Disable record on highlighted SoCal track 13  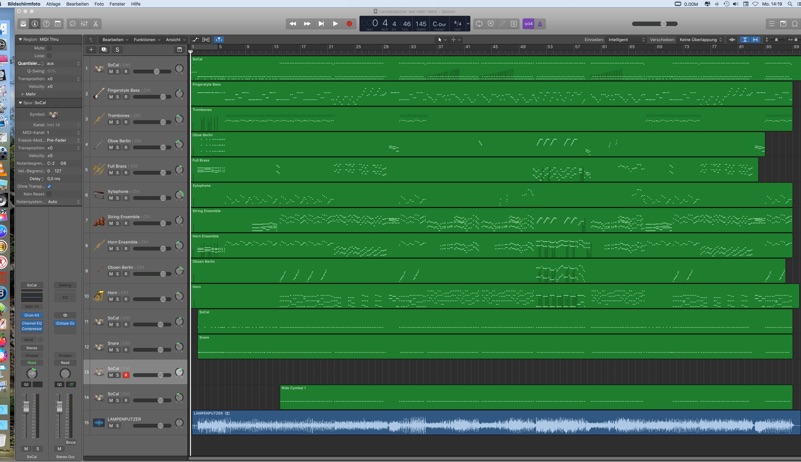coord(126,375)
